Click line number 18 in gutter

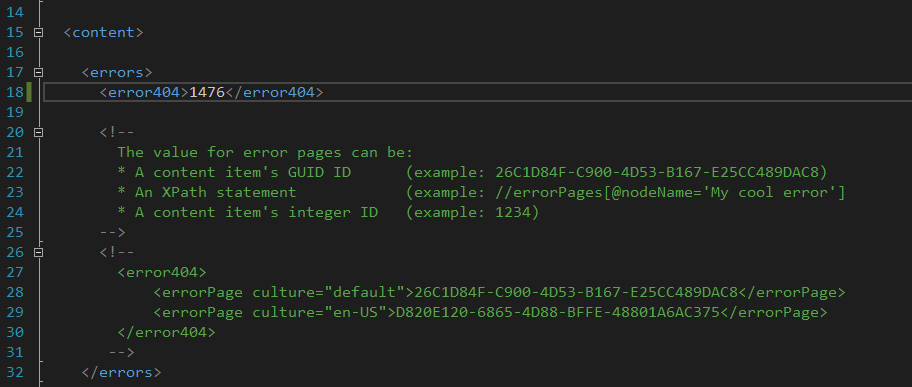point(15,93)
